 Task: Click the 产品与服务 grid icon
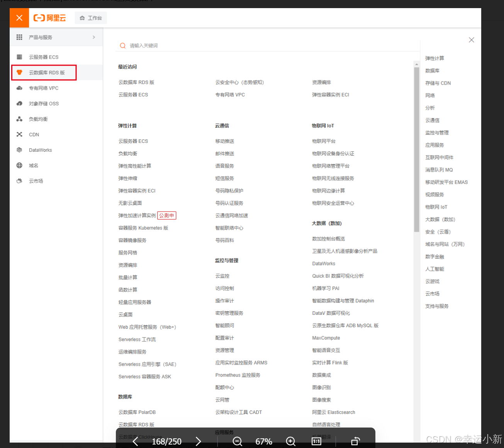pyautogui.click(x=19, y=37)
